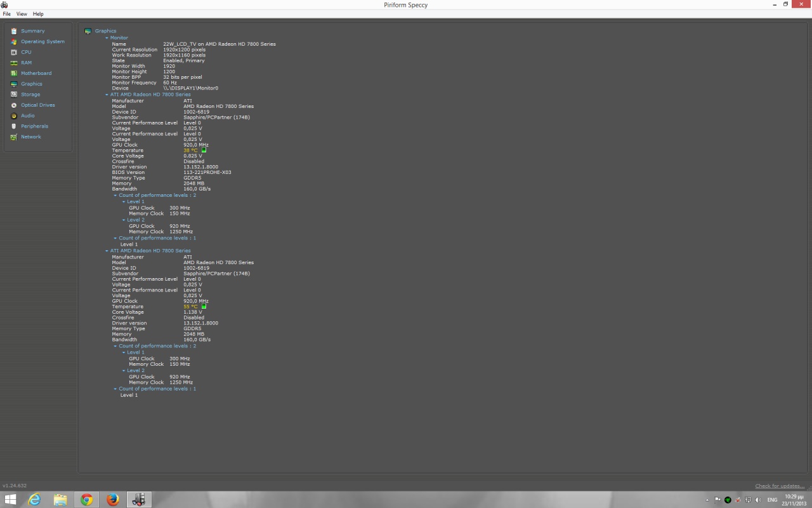This screenshot has width=812, height=508.
Task: Launch Google Chrome from the taskbar
Action: point(86,500)
